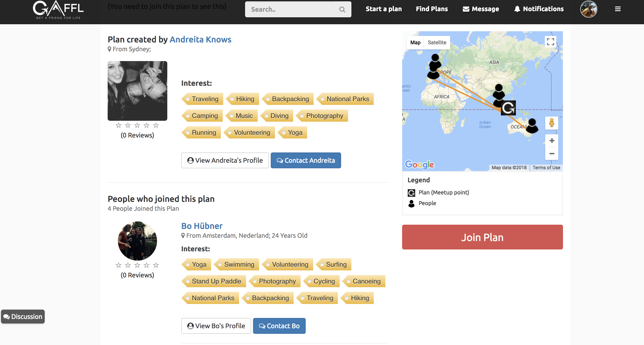Click the person marker over Australia

532,126
